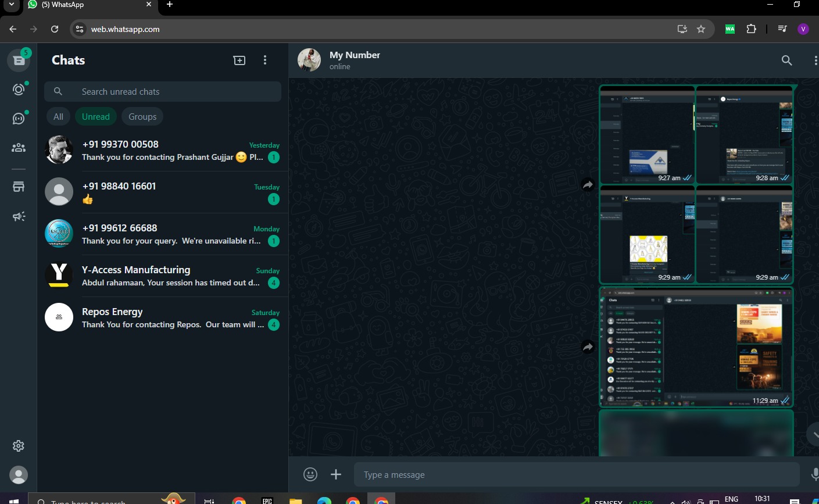Jump to latest messages with down-arrow button
819x504 pixels.
pos(814,434)
